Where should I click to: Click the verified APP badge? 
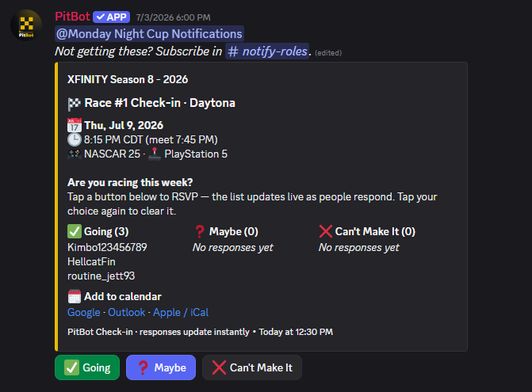click(x=111, y=17)
